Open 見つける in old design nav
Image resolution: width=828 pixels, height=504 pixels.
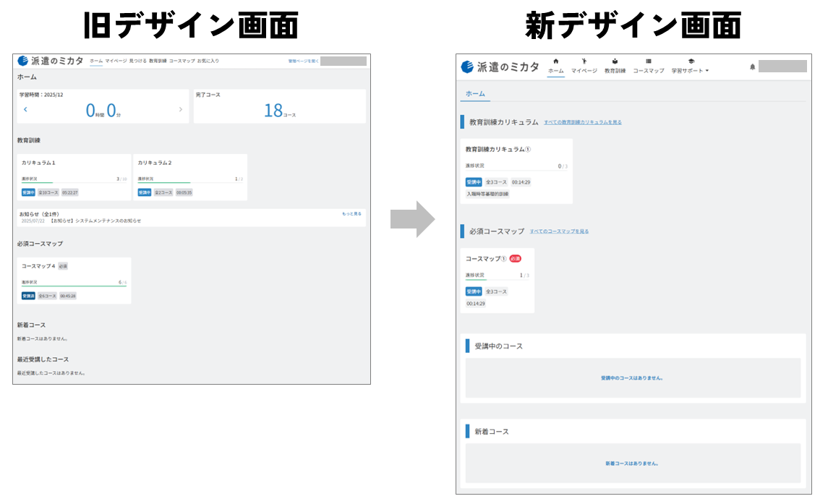pos(138,61)
